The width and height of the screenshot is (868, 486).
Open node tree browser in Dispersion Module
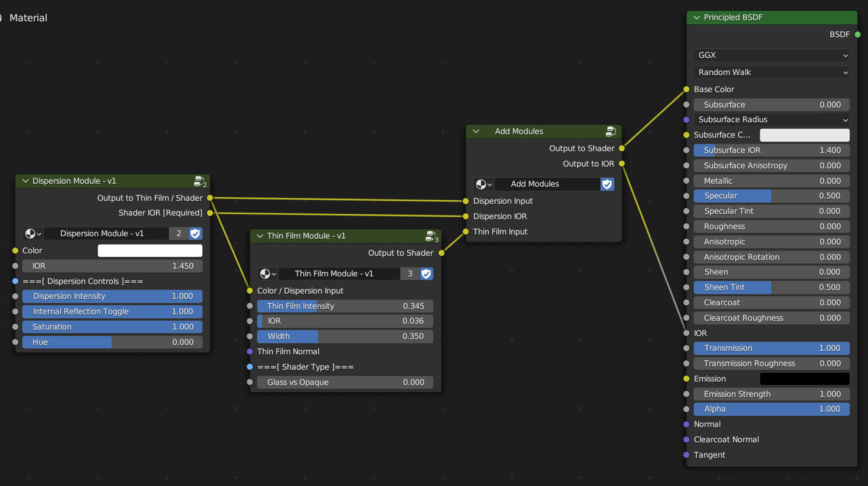click(33, 234)
